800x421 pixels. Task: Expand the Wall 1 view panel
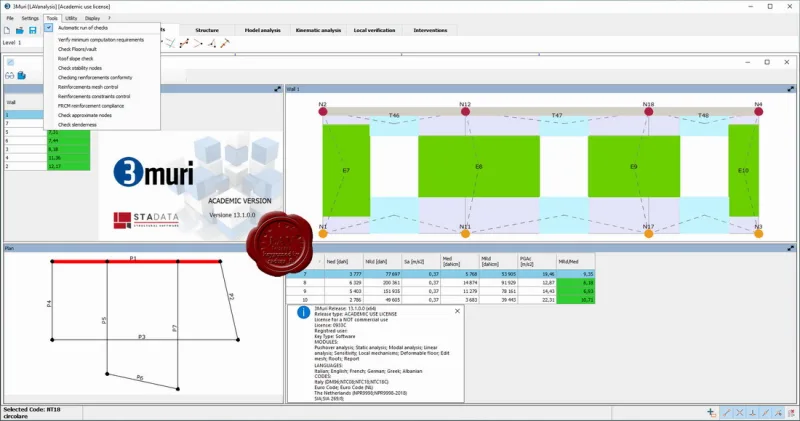click(790, 89)
